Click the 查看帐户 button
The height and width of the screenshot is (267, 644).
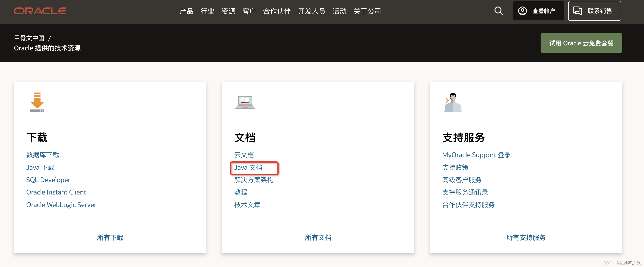pos(538,11)
